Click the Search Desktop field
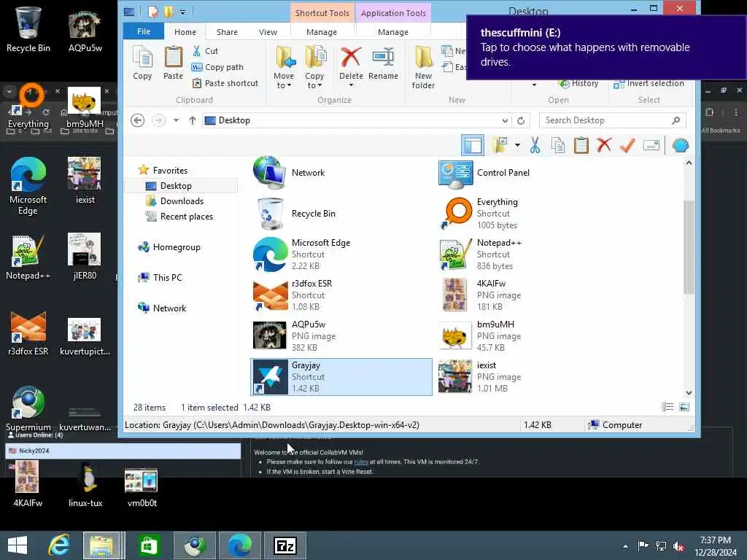The image size is (747, 560). (612, 120)
